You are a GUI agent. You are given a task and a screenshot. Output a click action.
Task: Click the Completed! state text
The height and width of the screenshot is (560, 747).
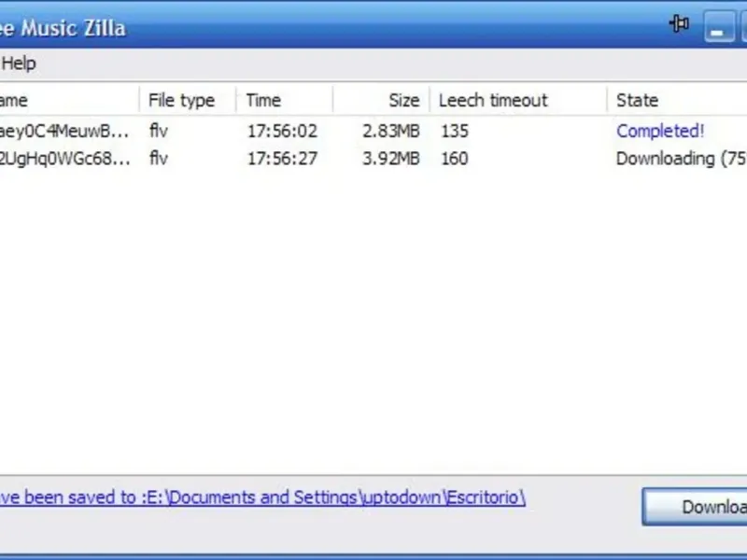(660, 131)
